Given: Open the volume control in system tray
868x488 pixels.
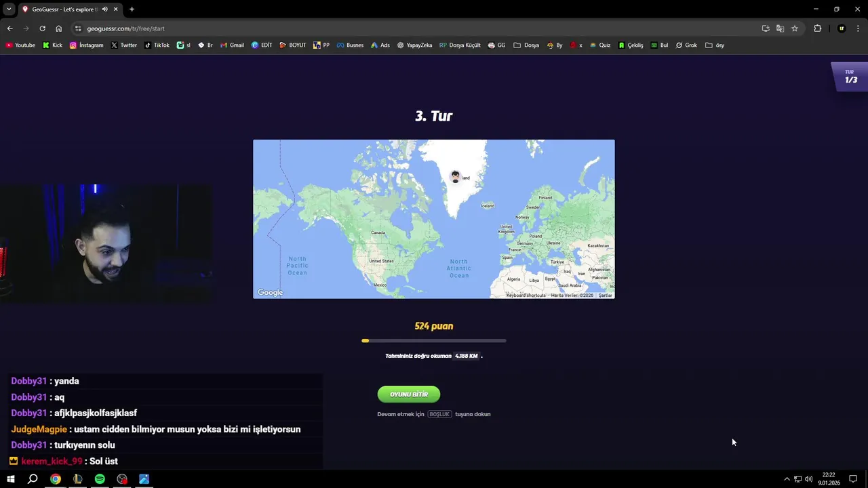Looking at the screenshot, I should point(808,479).
